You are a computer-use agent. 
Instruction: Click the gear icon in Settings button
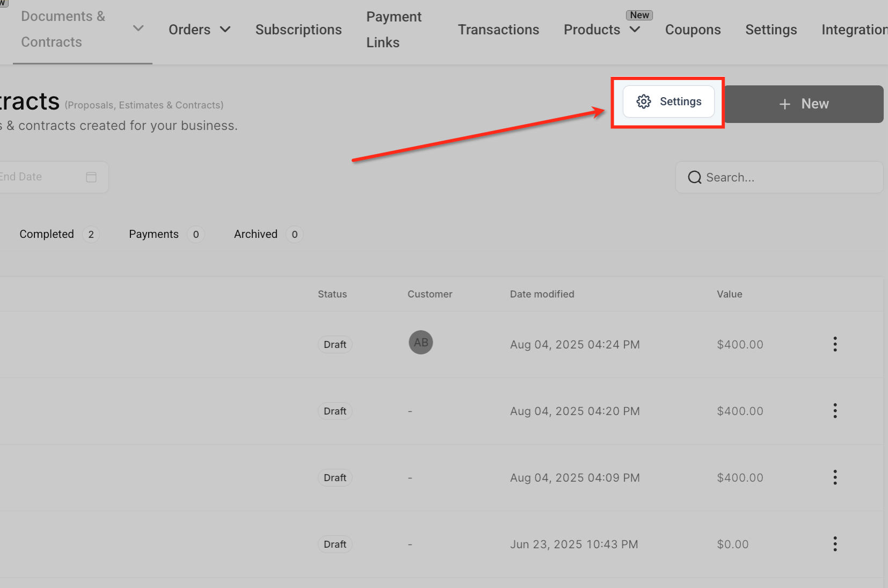[x=643, y=101]
